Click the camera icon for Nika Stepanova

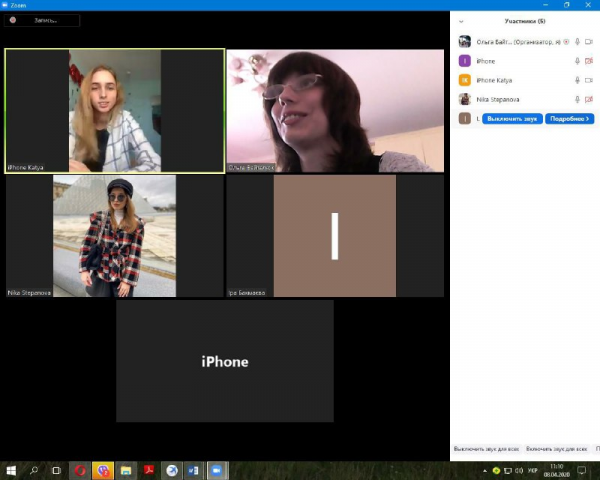tap(589, 99)
